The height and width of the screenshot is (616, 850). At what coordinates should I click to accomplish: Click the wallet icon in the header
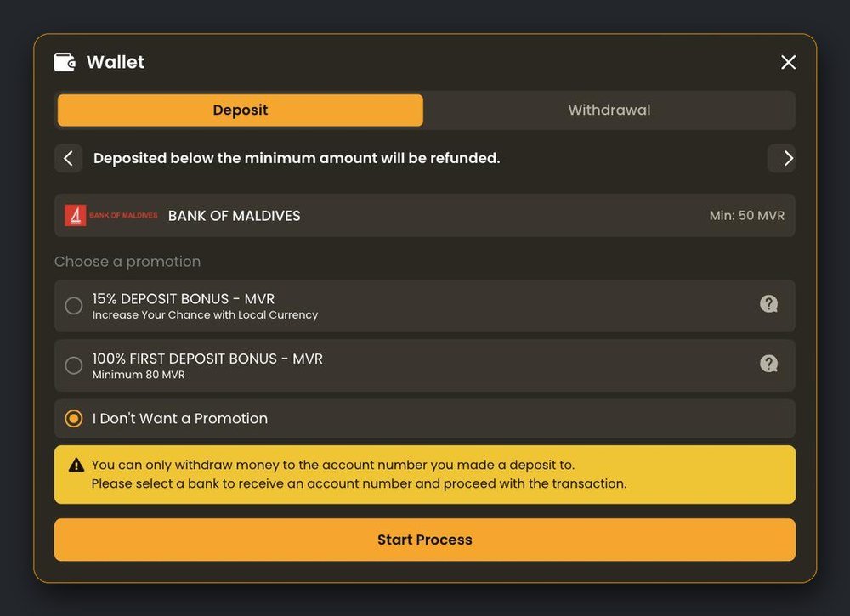65,62
